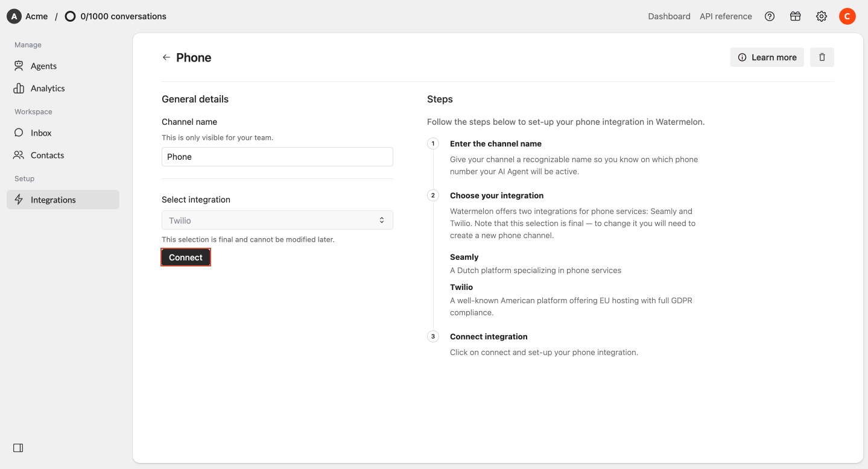Open the Dashboard link
This screenshot has width=868, height=469.
[x=669, y=16]
